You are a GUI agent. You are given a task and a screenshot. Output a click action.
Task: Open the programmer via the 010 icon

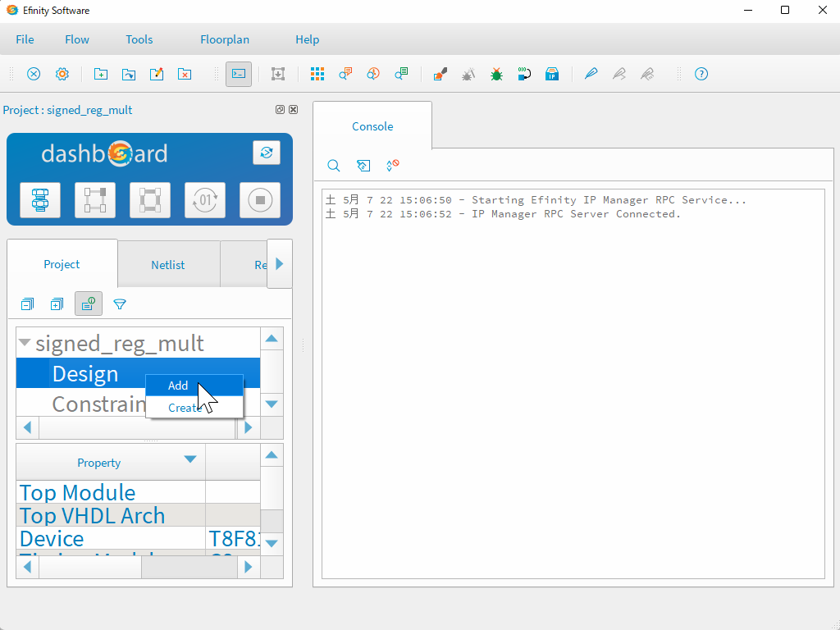pyautogui.click(x=524, y=74)
